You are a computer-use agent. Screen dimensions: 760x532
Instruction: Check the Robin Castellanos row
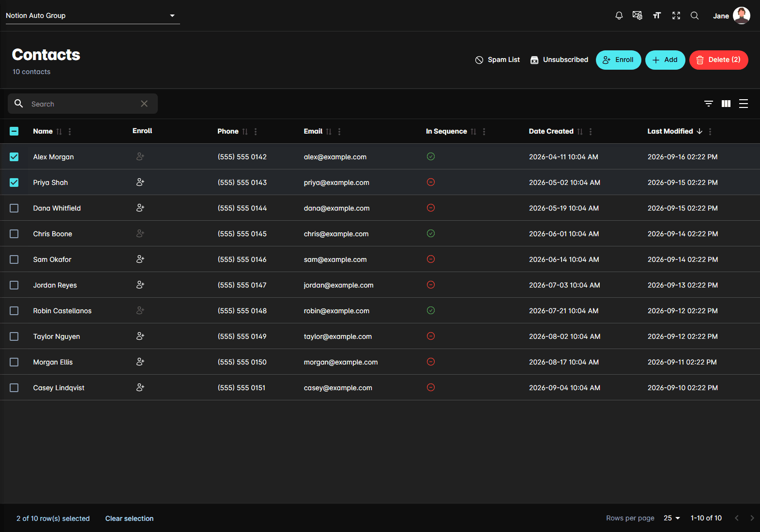(x=14, y=311)
